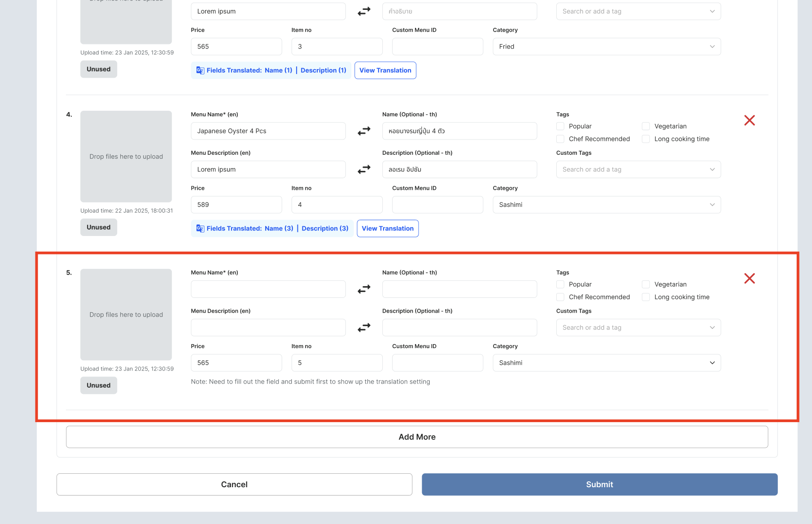Click swap arrows beside item 5 description

pos(364,327)
